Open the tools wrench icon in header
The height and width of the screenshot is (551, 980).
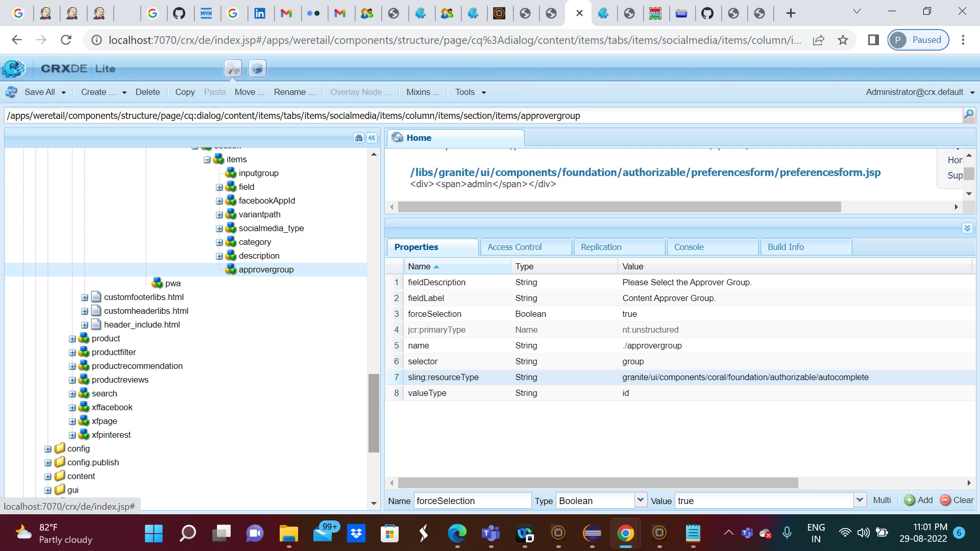click(x=233, y=68)
